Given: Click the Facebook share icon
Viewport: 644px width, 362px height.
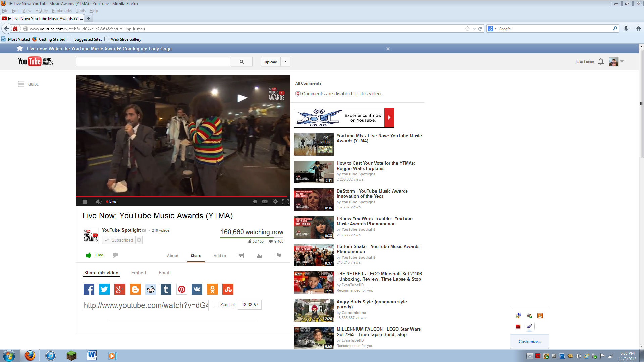Looking at the screenshot, I should tap(89, 289).
